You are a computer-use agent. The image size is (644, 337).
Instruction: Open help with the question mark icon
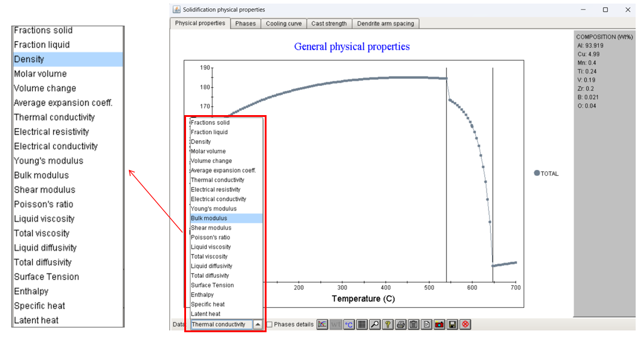[388, 324]
